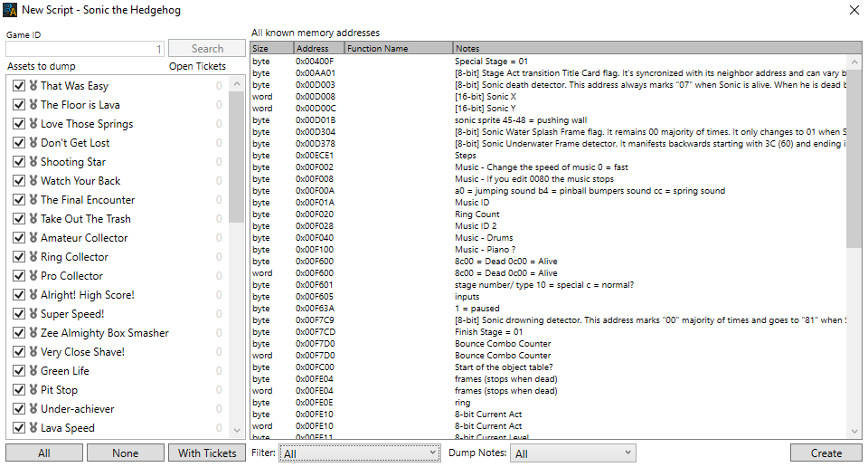Viewport: 868px width, 467px height.
Task: Click the assets list scroll up arrow
Action: [237, 84]
